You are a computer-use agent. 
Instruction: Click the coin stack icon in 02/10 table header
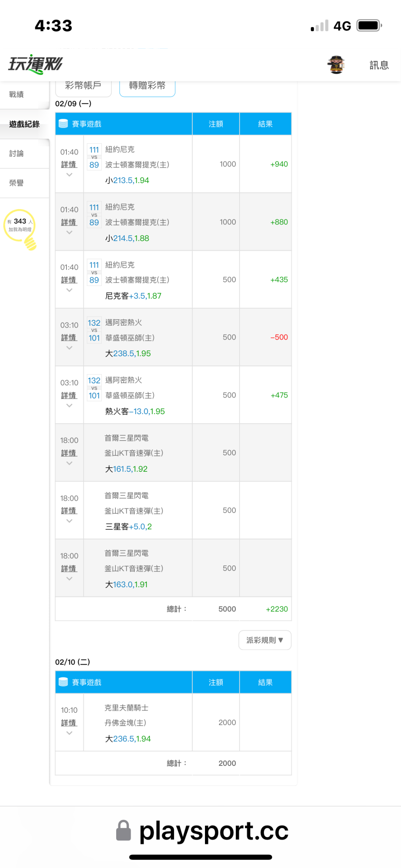(63, 682)
